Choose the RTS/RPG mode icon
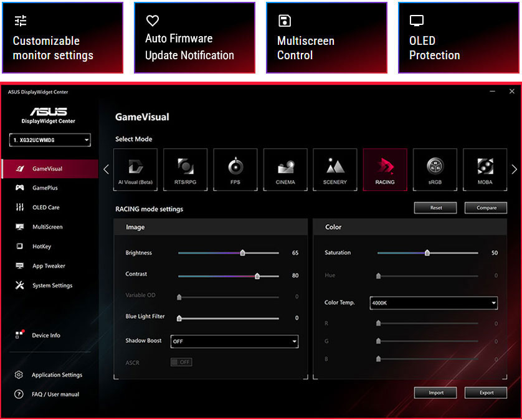 185,169
